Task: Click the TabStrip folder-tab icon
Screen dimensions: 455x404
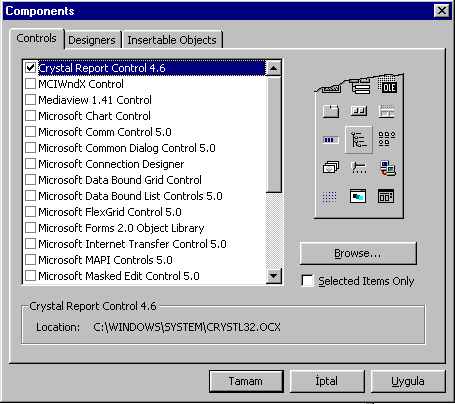Action: point(331,111)
